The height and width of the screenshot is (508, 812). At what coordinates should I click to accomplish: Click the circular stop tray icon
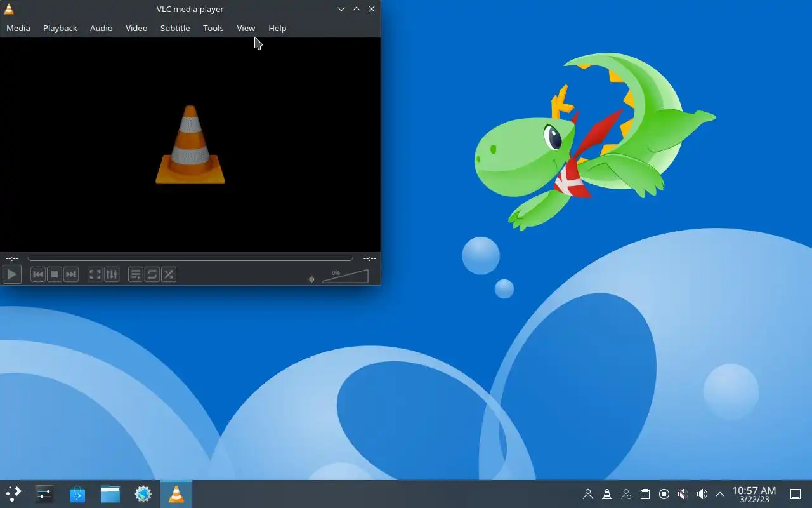tap(664, 494)
